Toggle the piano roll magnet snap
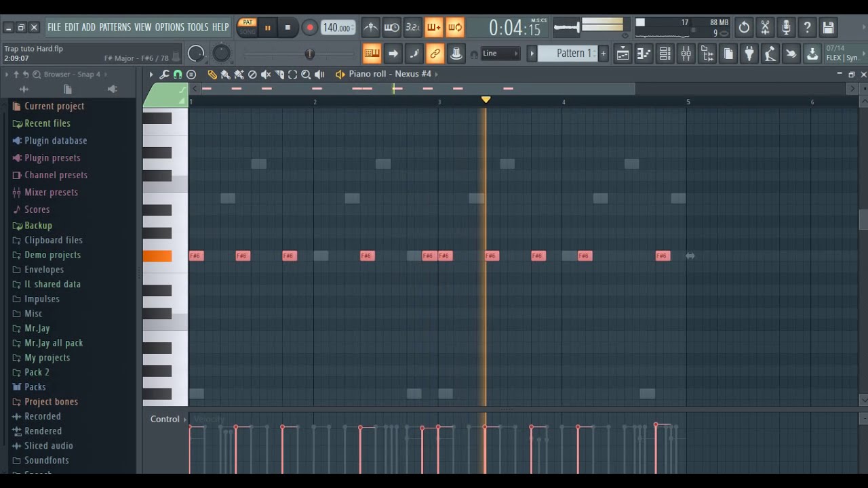 click(178, 75)
